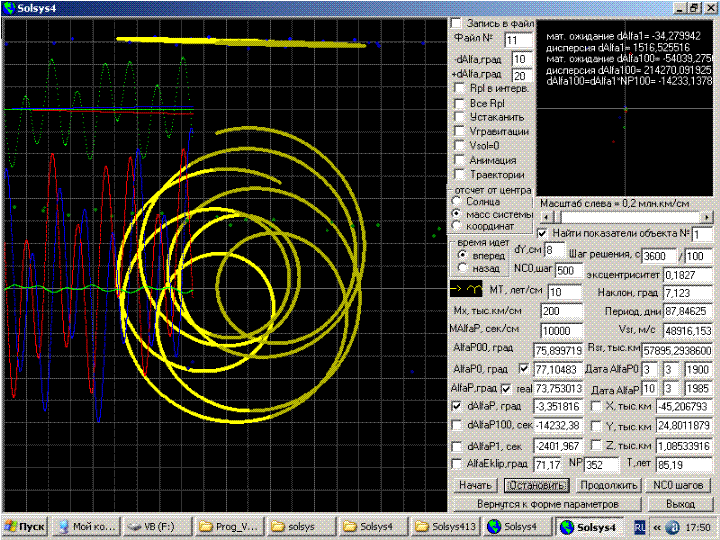Viewport: 720px width, 540px height.
Task: Click the object № field showing 1
Action: [702, 234]
